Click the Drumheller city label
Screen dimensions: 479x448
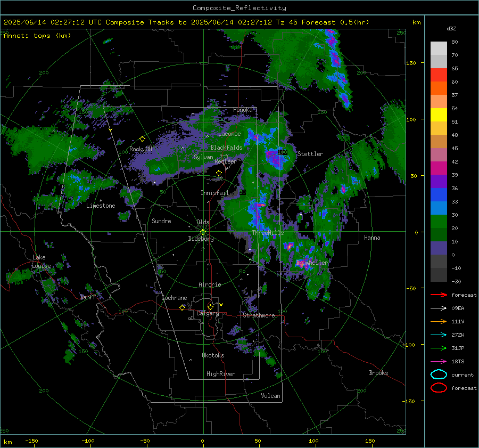point(312,263)
